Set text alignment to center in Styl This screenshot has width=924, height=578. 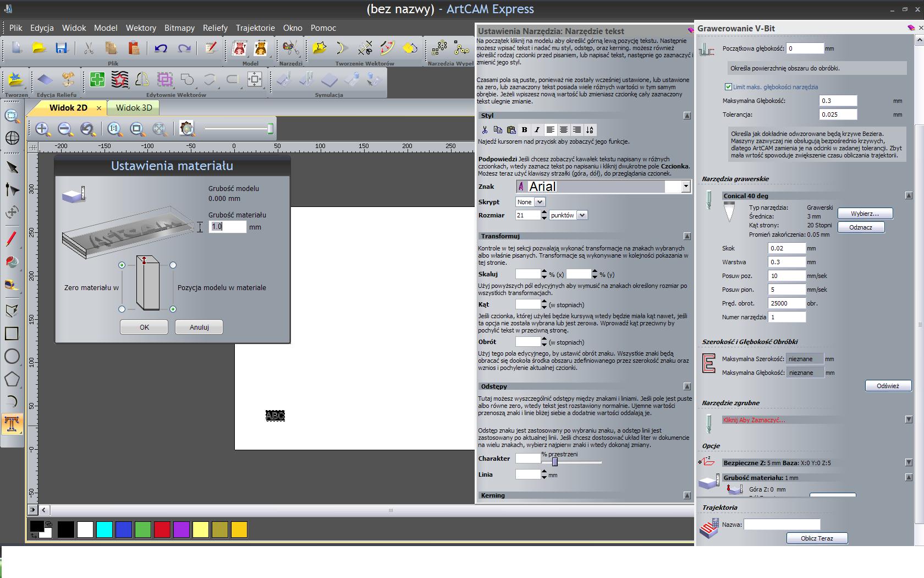pyautogui.click(x=564, y=130)
